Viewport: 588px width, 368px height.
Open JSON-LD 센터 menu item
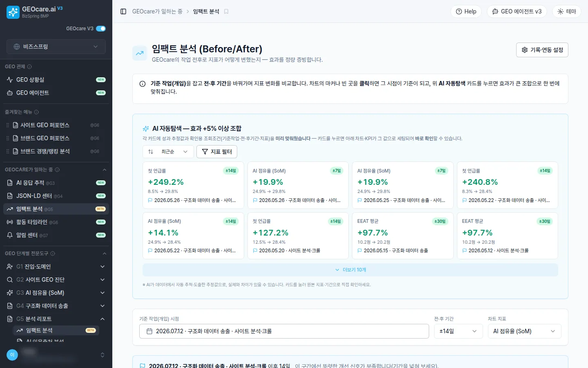(56, 196)
